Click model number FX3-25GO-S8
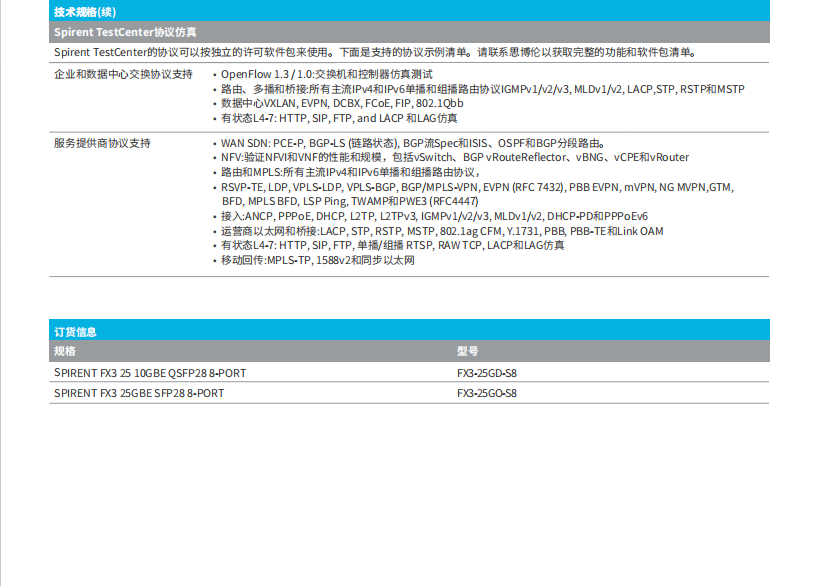This screenshot has height=586, width=817. click(x=487, y=393)
